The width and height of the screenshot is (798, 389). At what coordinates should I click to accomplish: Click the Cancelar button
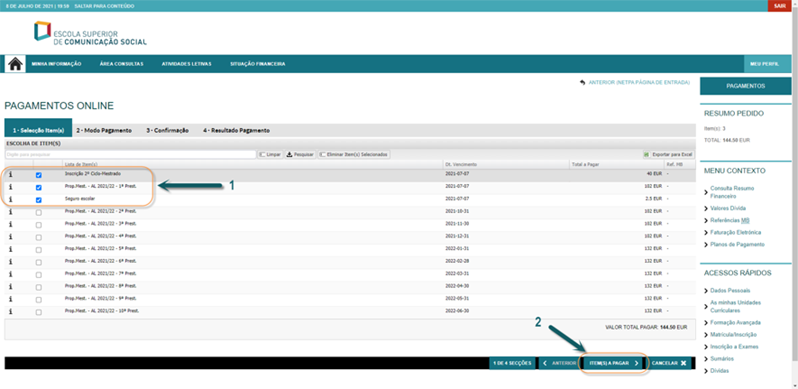[669, 364]
